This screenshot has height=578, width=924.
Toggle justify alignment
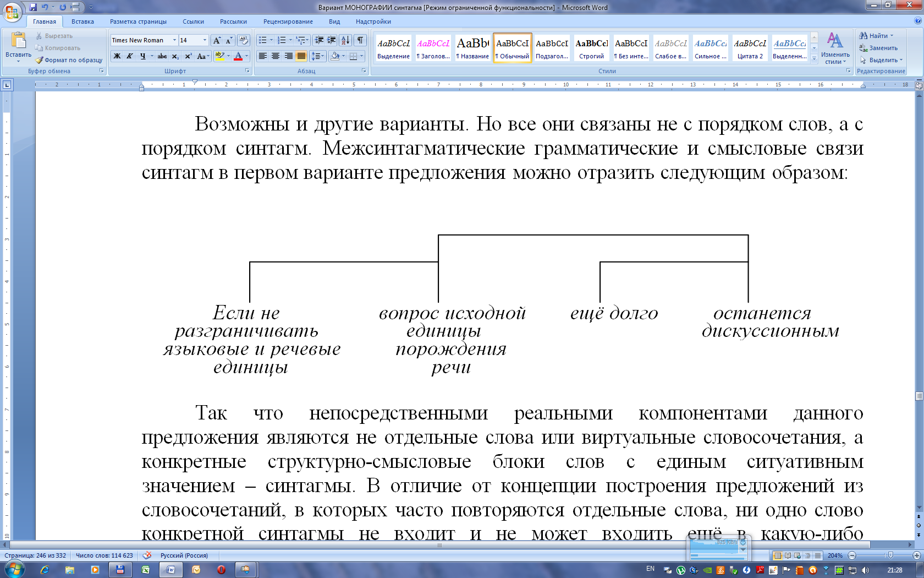[x=301, y=56]
